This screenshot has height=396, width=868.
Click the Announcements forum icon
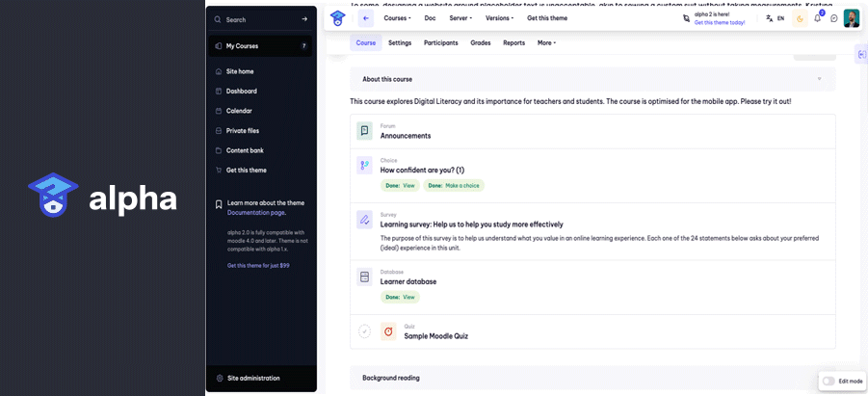[364, 131]
